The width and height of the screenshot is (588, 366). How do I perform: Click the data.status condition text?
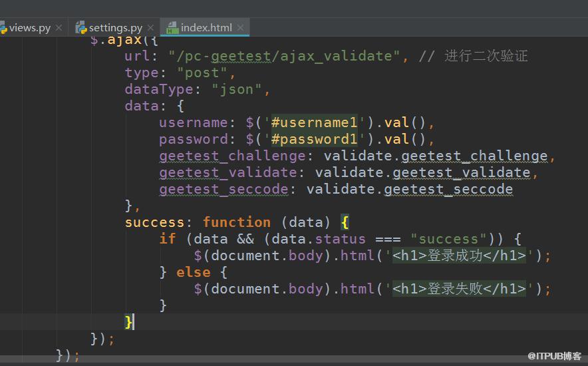[x=319, y=239]
